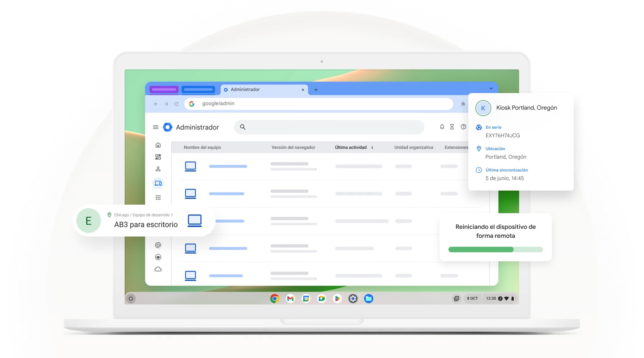Image resolution: width=644 pixels, height=358 pixels.
Task: Open the 12:30 system status tray
Action: tap(500, 298)
